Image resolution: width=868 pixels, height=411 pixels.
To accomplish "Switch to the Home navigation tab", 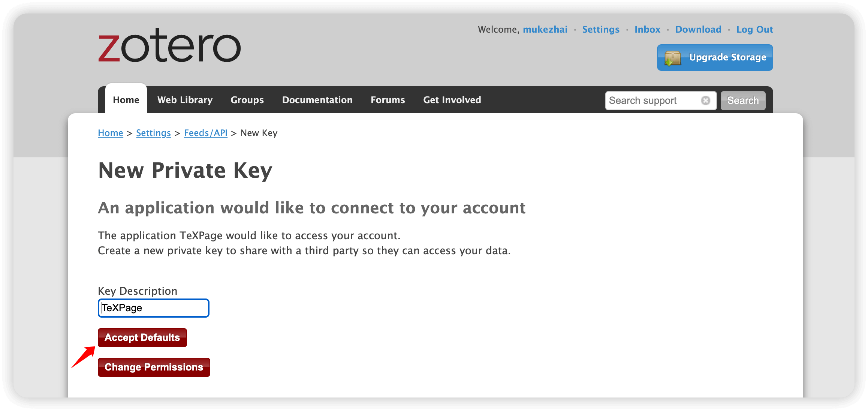I will click(x=126, y=99).
